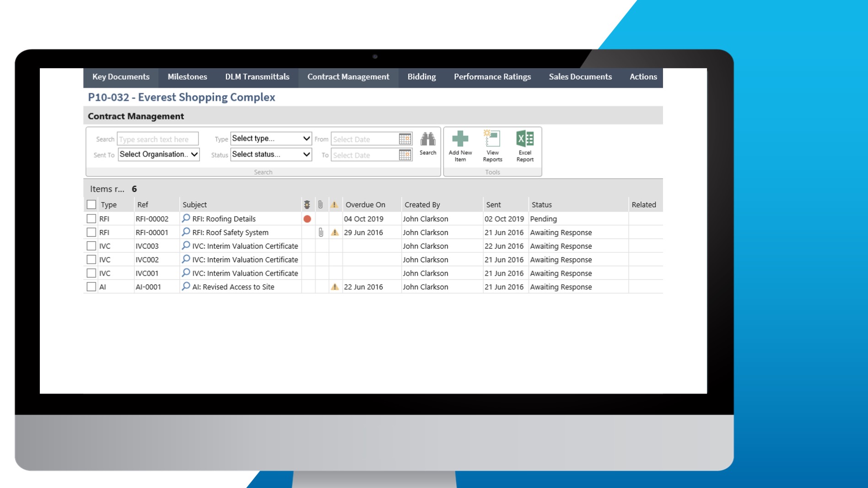Sort by the Sent column header
The height and width of the screenshot is (488, 868).
click(493, 204)
